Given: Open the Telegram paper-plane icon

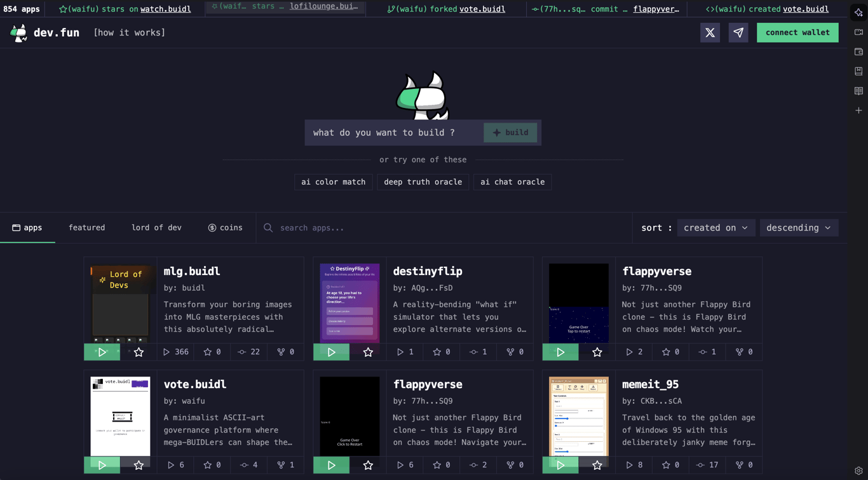Looking at the screenshot, I should click(x=738, y=32).
